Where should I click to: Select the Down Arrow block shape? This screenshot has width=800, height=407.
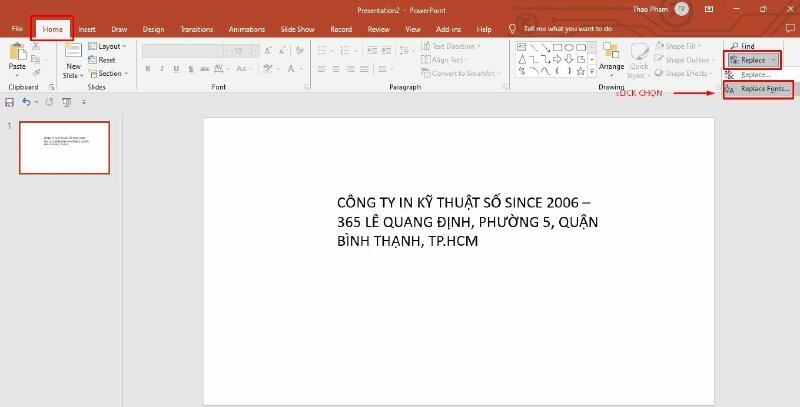click(x=569, y=60)
